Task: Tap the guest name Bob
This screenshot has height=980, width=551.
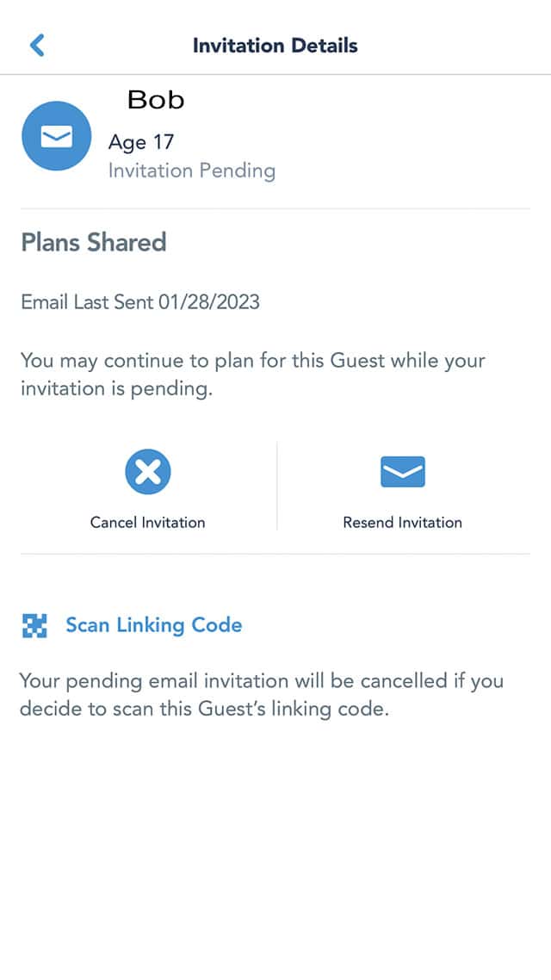Action: [x=156, y=99]
